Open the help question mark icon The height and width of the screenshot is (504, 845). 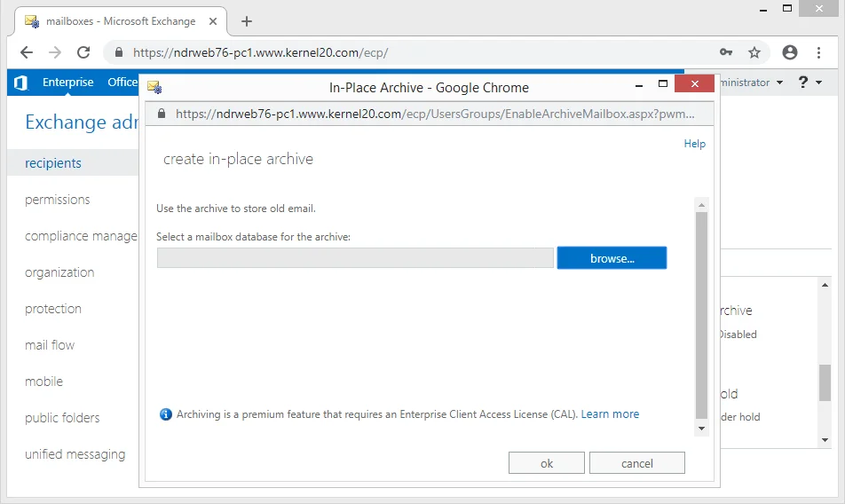point(803,82)
